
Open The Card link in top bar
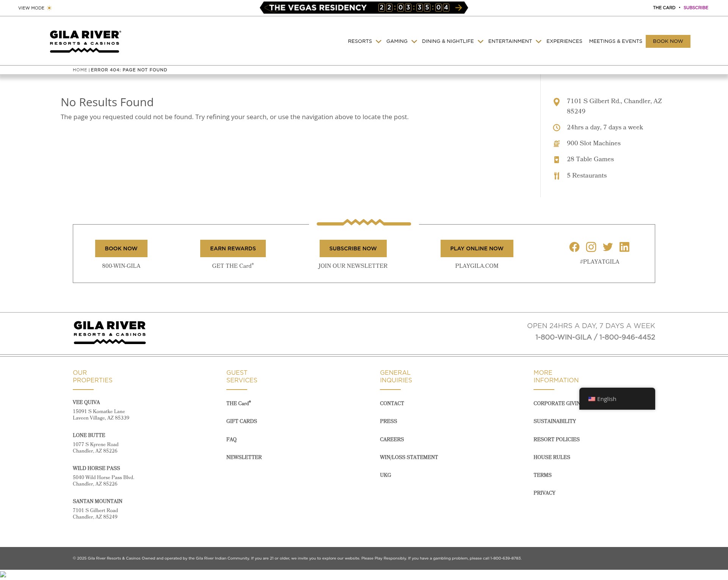tap(664, 8)
